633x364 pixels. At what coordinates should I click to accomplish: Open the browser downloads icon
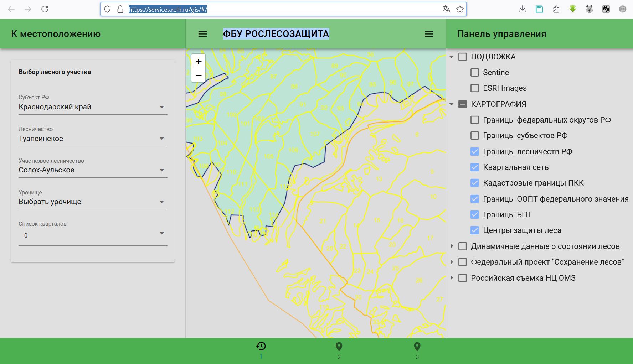tap(523, 9)
